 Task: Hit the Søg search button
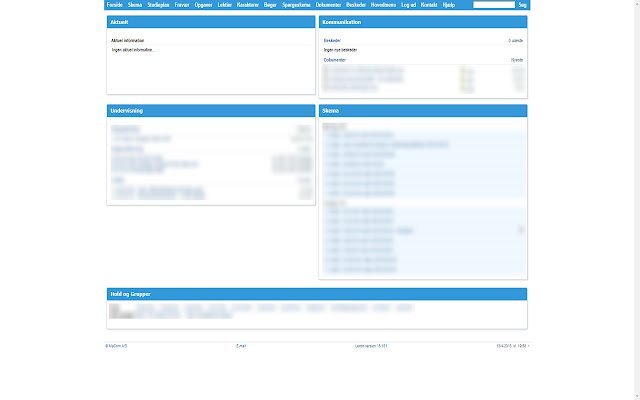[x=522, y=5]
